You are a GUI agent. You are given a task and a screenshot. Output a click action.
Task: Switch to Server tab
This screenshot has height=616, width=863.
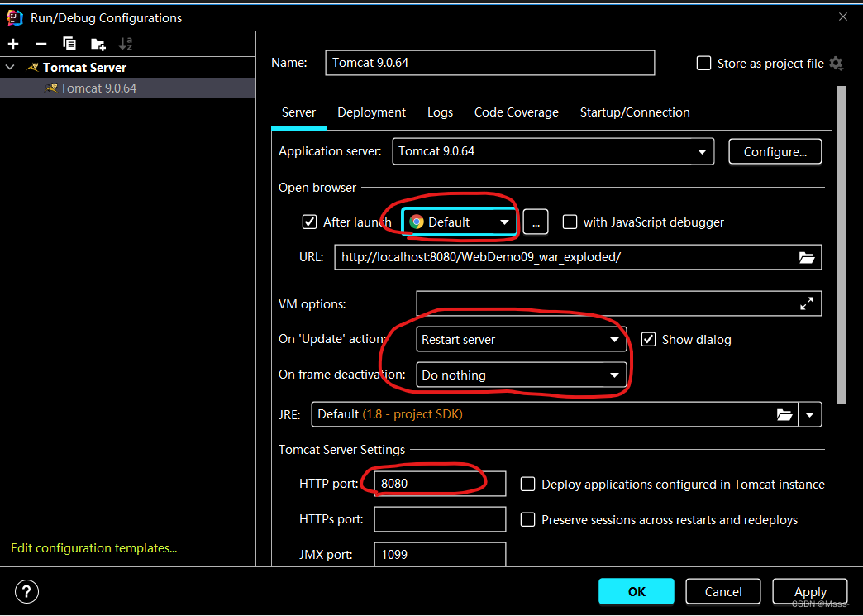pyautogui.click(x=299, y=112)
